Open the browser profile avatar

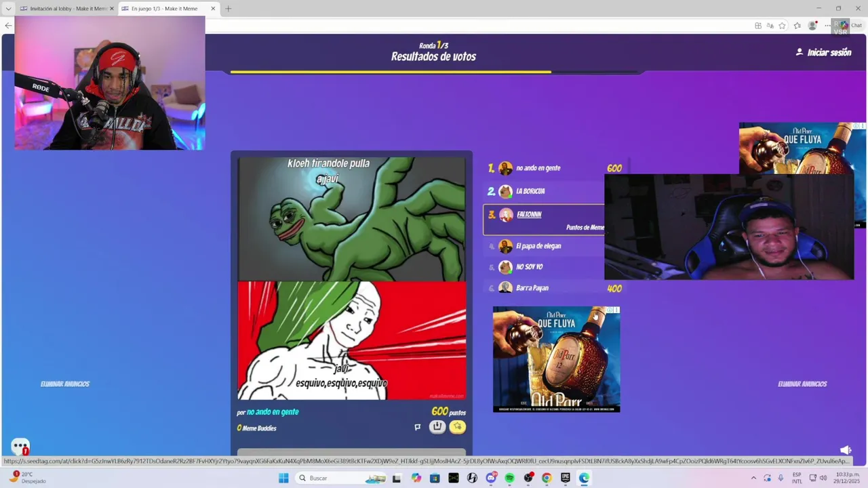(812, 26)
